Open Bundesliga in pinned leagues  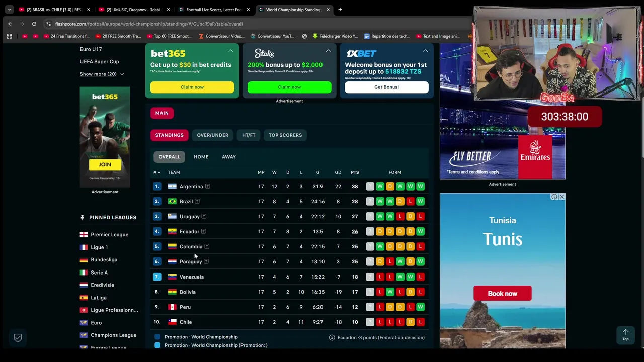pos(104,260)
